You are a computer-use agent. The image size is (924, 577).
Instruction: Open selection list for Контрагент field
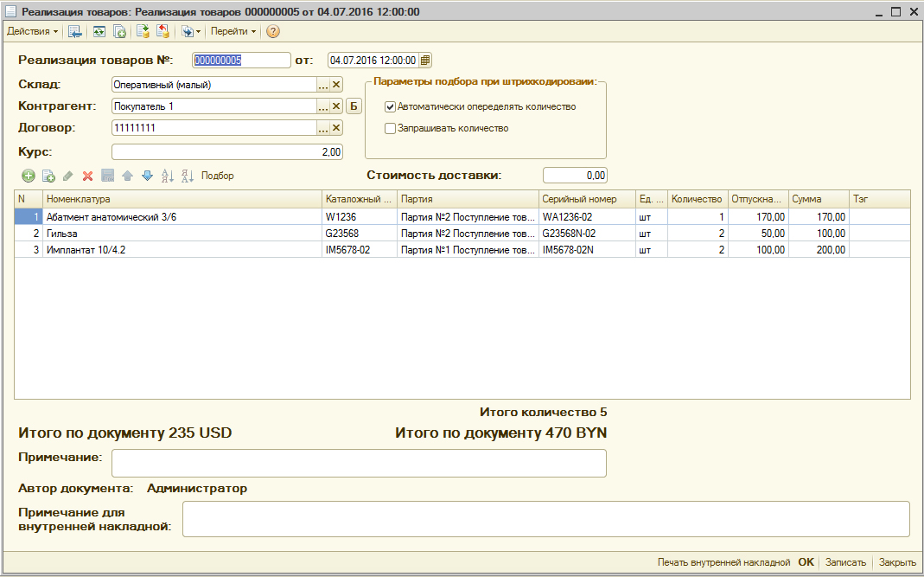pos(323,106)
